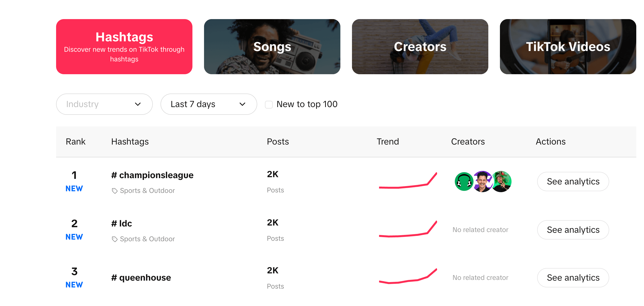Screen dimensions: 644x306
Task: Click the tag icon beside championsleague category
Action: [x=115, y=191]
